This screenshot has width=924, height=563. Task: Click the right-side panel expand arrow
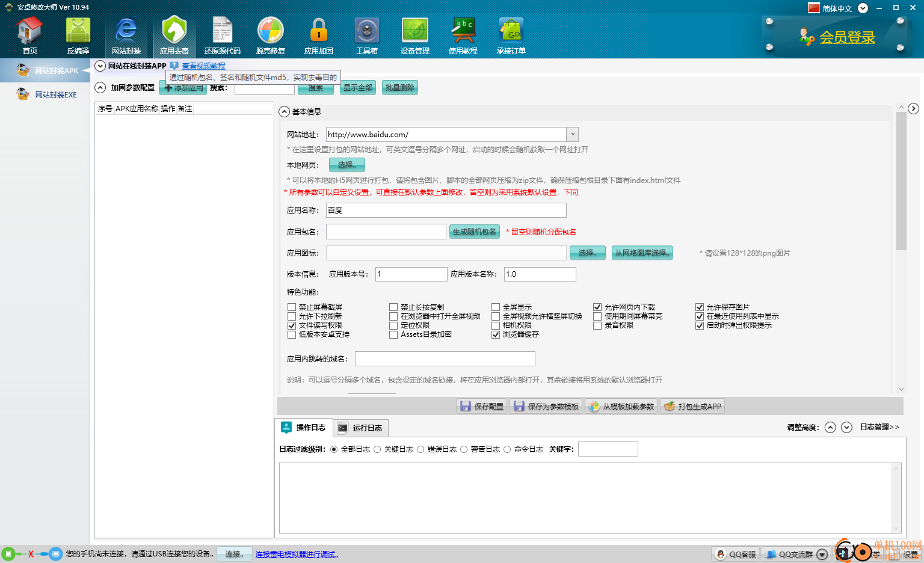click(913, 108)
